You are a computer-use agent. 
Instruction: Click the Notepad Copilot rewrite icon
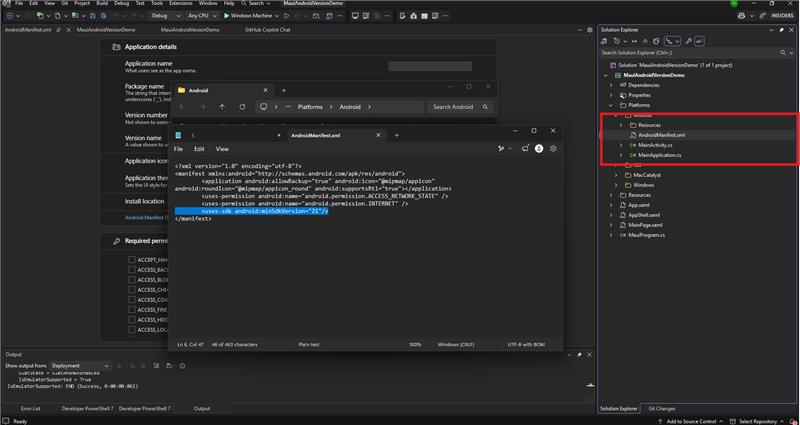coord(501,148)
